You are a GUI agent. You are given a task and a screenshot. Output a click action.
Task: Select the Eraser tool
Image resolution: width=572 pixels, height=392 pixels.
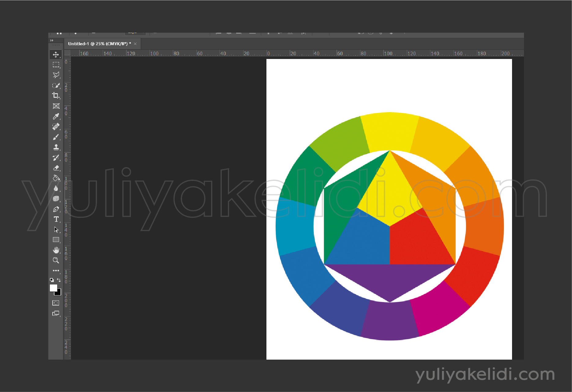[56, 168]
